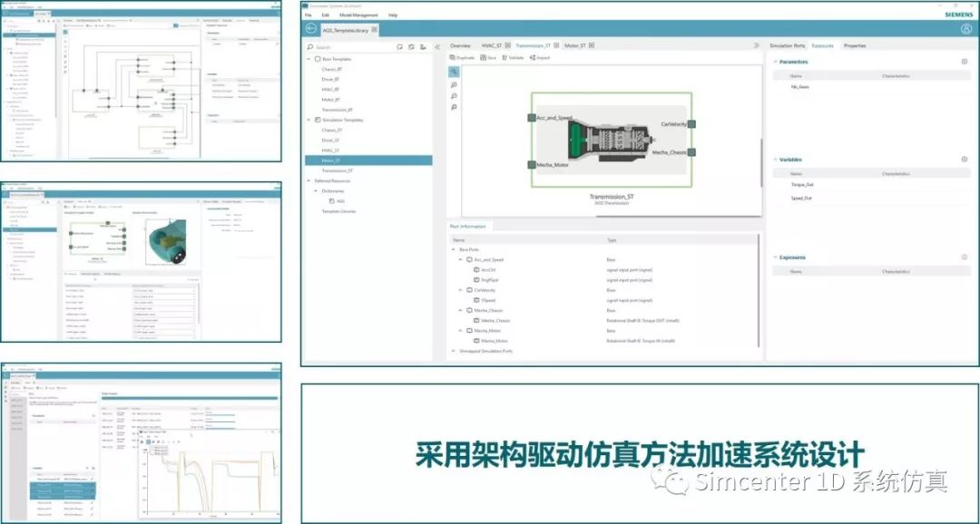Close the Transmission_ST tab

pyautogui.click(x=556, y=45)
